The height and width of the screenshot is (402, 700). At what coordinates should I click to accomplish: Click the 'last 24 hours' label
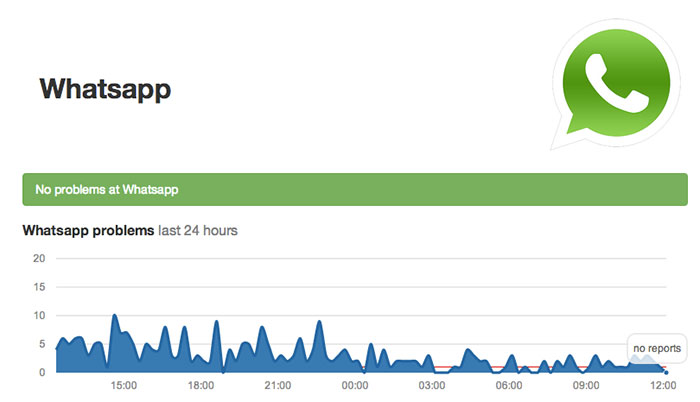click(x=198, y=231)
